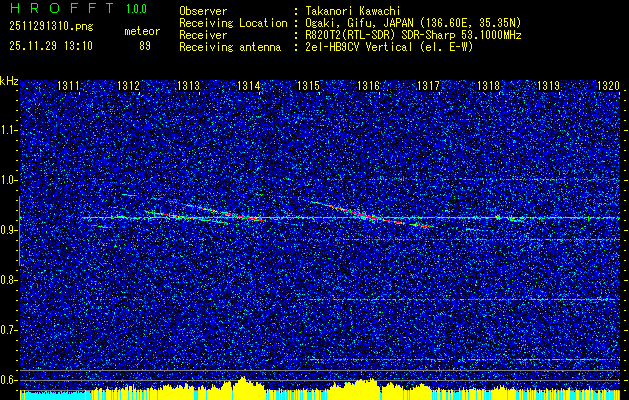Click time marker 1312
This screenshot has width=629, height=400.
point(128,85)
